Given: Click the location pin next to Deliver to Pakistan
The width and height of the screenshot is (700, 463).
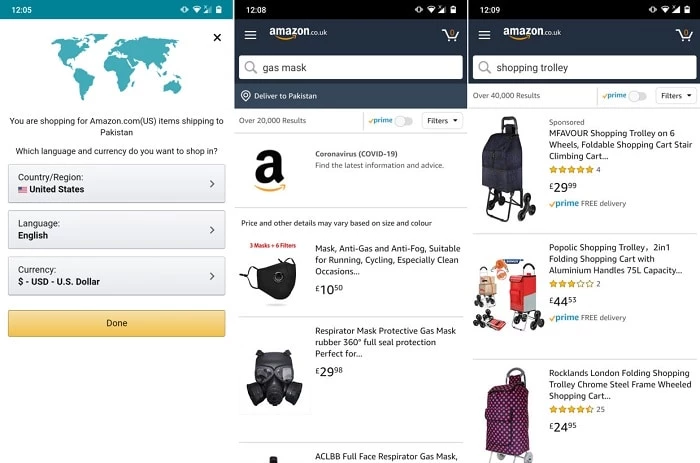Looking at the screenshot, I should coord(246,96).
